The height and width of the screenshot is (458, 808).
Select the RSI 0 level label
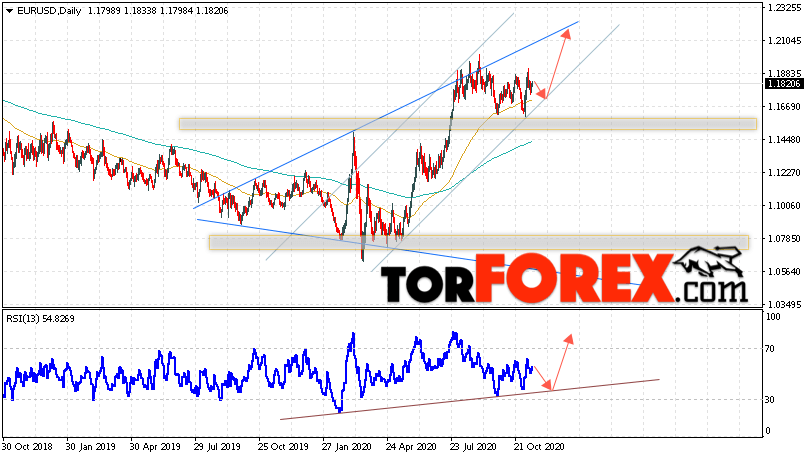(x=768, y=431)
